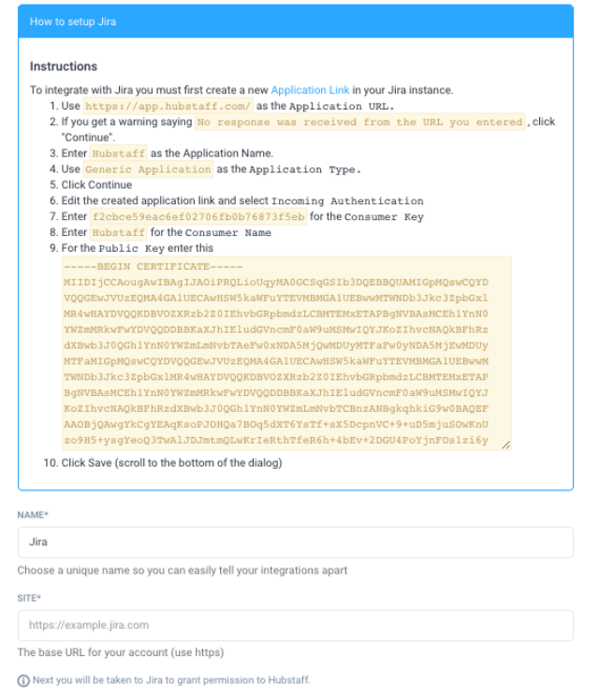Click the certificate box resize handle

click(506, 445)
